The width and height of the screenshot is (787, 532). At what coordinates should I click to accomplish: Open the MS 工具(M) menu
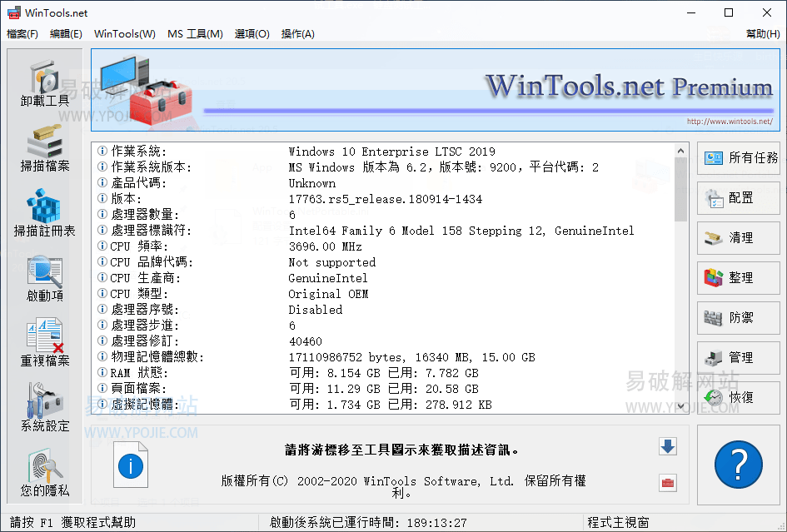[195, 33]
